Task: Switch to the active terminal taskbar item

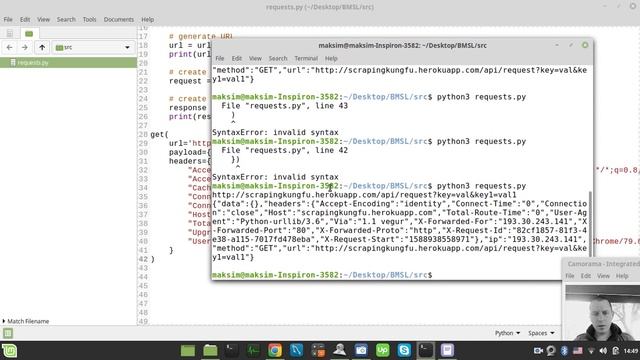Action: pyautogui.click(x=426, y=351)
